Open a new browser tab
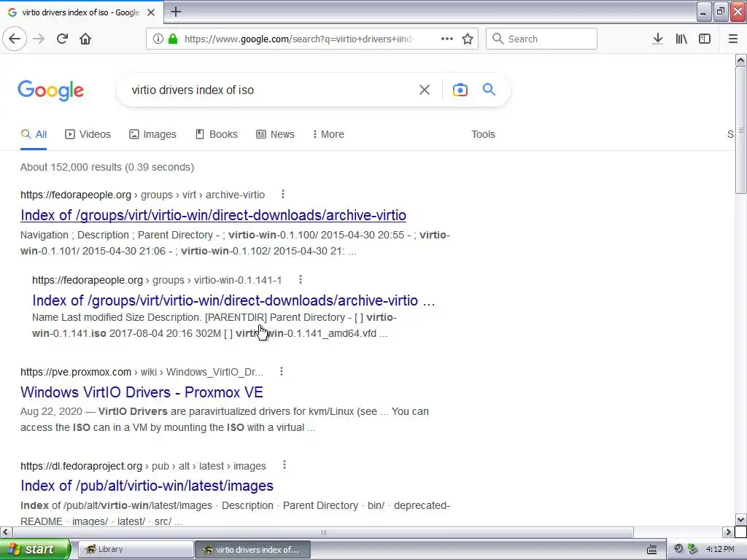This screenshot has width=747, height=560. pyautogui.click(x=176, y=12)
